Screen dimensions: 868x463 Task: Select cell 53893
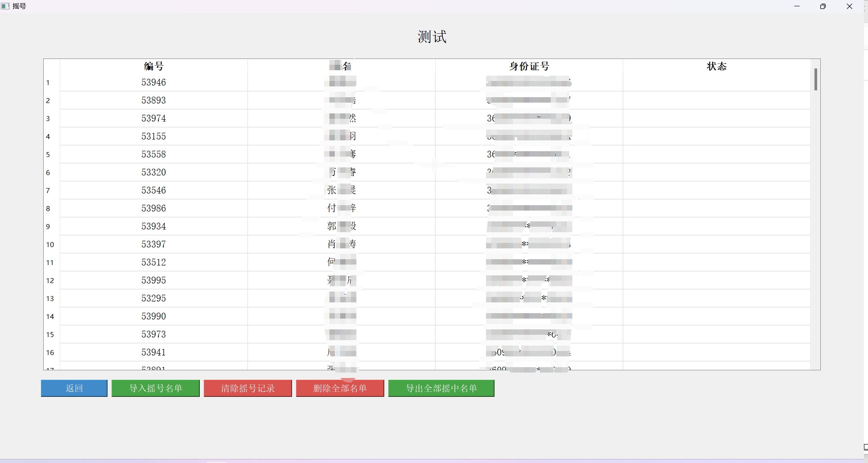click(x=154, y=100)
